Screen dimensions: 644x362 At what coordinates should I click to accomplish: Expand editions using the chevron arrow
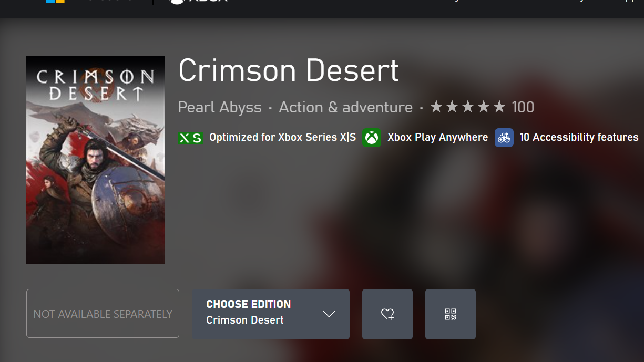(x=329, y=314)
